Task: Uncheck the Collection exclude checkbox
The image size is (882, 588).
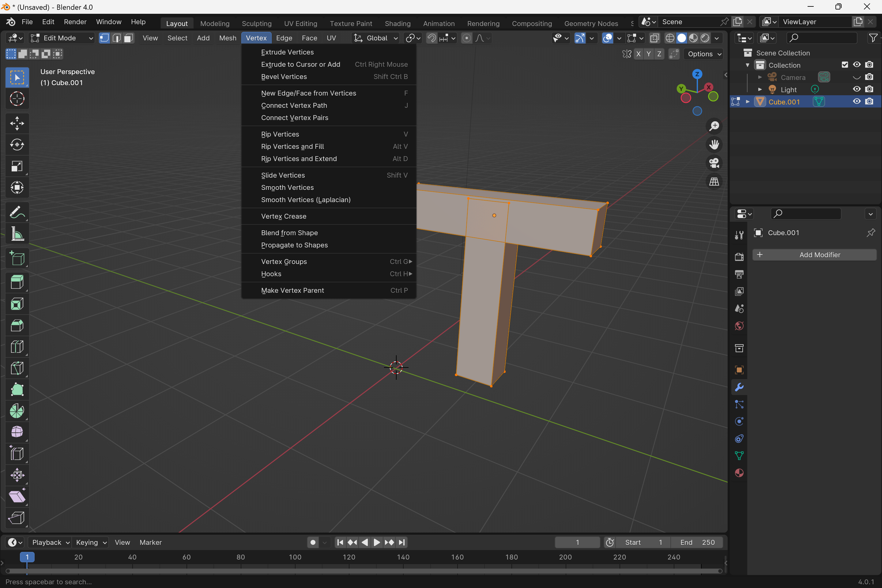Action: click(845, 65)
